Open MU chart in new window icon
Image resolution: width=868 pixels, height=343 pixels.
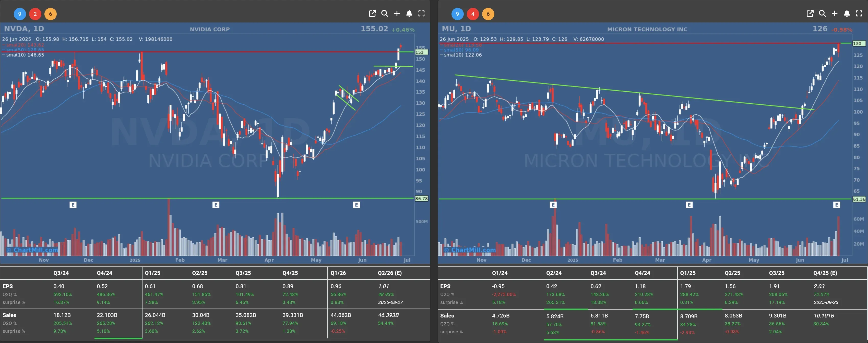point(810,14)
